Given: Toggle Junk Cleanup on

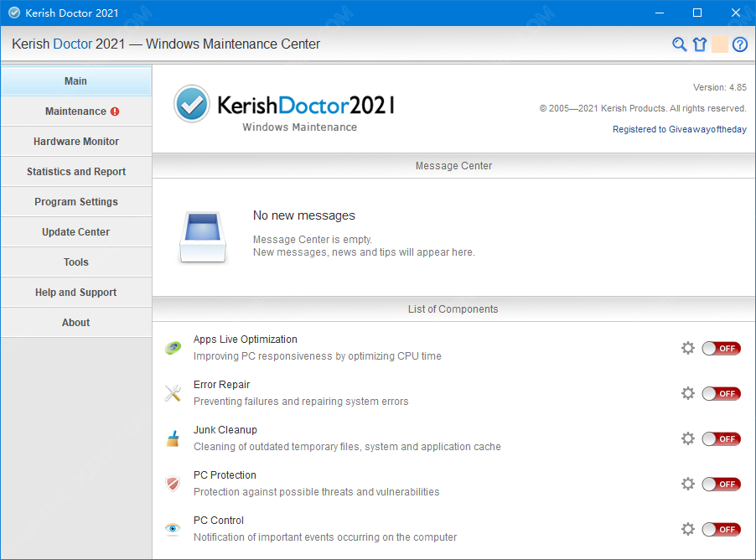Looking at the screenshot, I should pyautogui.click(x=722, y=439).
